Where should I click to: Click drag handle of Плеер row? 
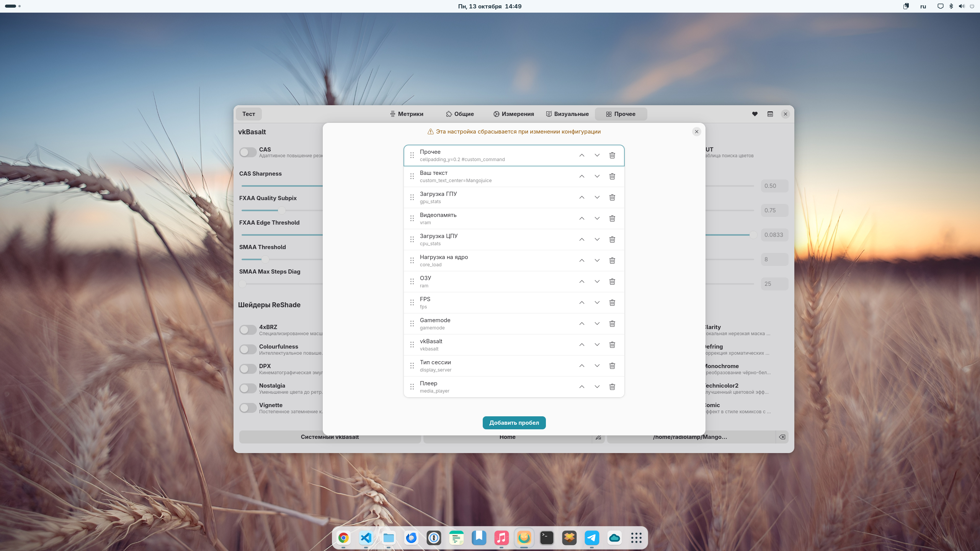(x=412, y=387)
